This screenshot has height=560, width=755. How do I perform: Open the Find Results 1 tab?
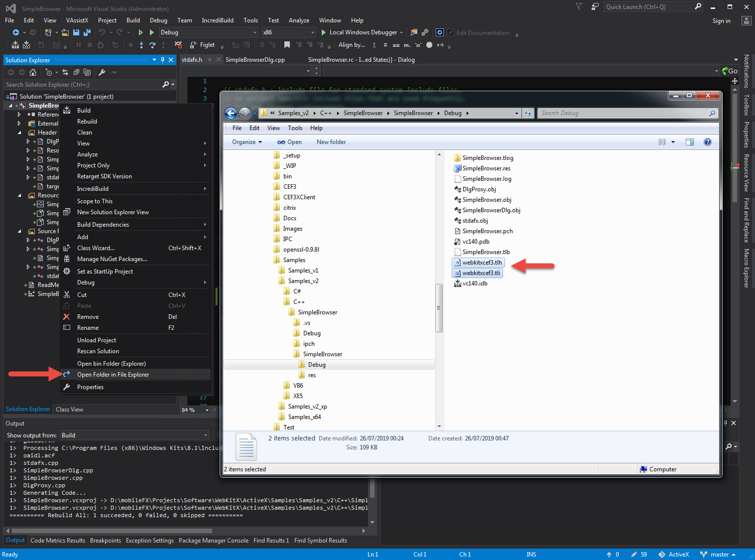(x=271, y=541)
